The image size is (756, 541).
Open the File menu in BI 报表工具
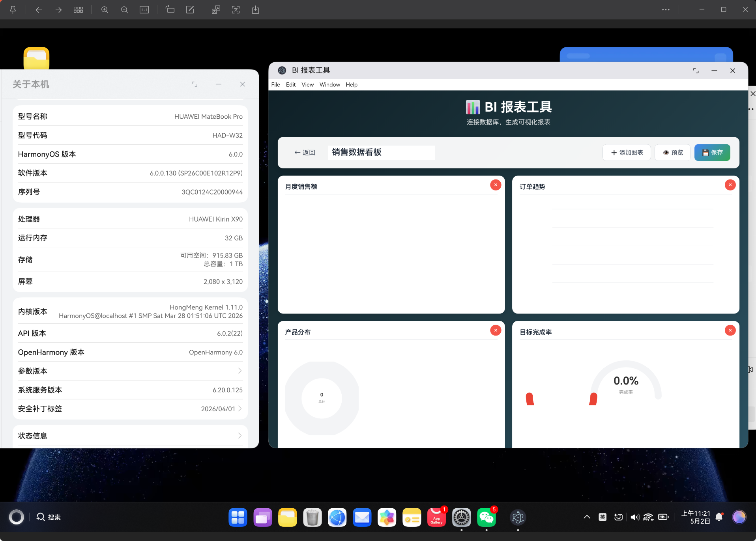point(275,85)
